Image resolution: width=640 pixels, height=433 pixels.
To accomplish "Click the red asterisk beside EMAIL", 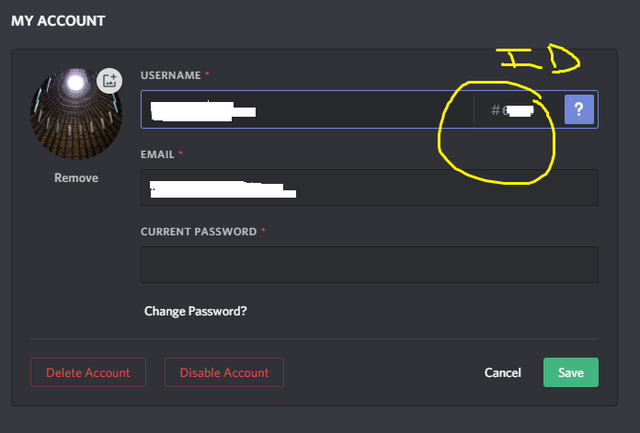I will [181, 153].
